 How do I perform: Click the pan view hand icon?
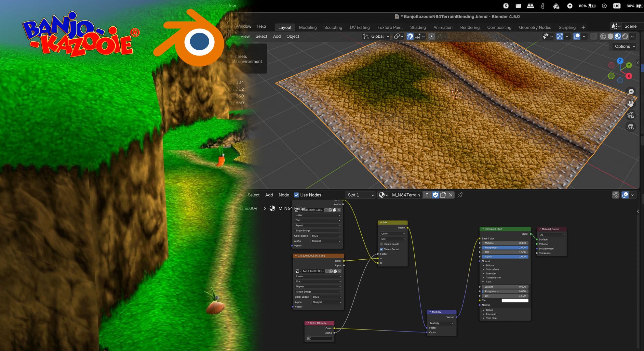(x=631, y=103)
